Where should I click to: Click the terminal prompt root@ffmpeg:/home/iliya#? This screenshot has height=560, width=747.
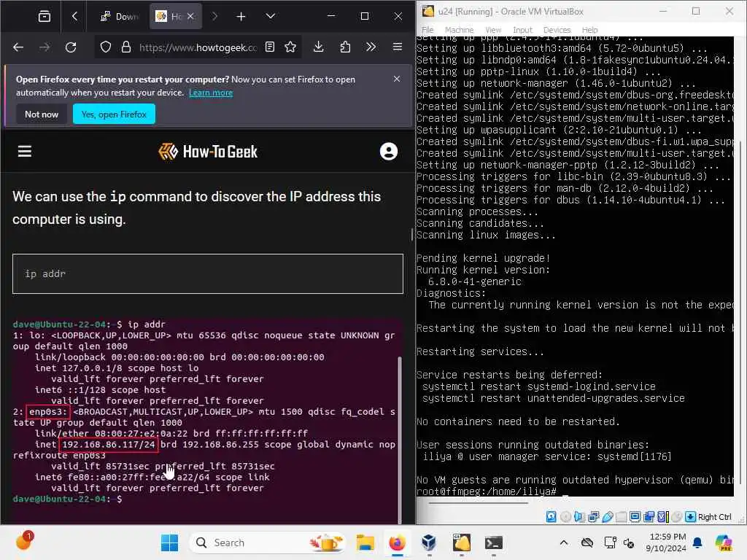click(487, 491)
